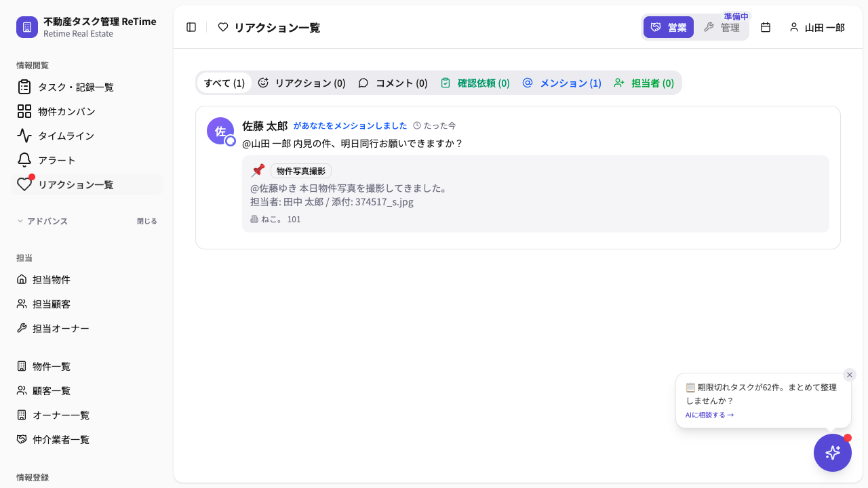The image size is (868, 488).
Task: Click the pushpin icon in quoted card
Action: [258, 171]
